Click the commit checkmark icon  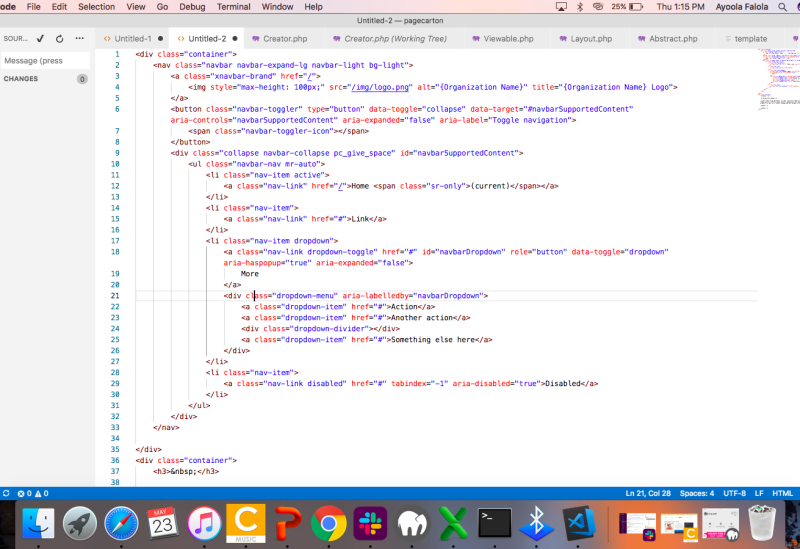tap(41, 38)
